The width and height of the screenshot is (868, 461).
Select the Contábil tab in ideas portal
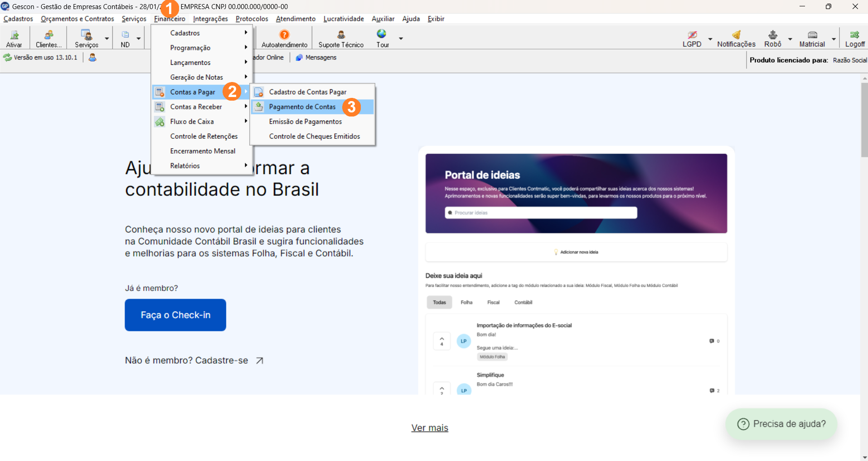(523, 302)
